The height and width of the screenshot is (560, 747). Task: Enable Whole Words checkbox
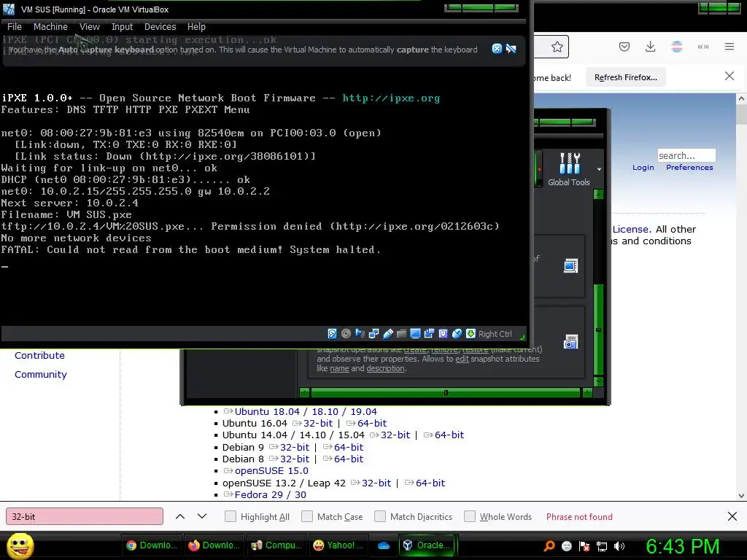(x=470, y=517)
